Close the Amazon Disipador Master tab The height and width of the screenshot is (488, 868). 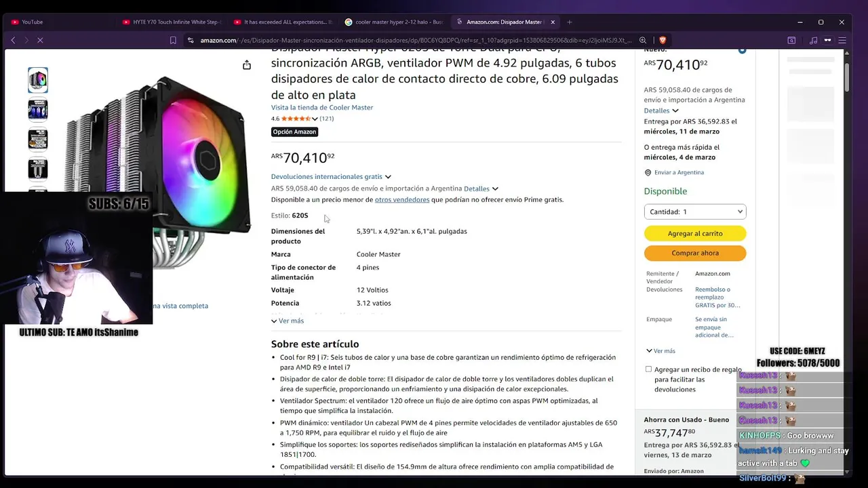coord(553,22)
